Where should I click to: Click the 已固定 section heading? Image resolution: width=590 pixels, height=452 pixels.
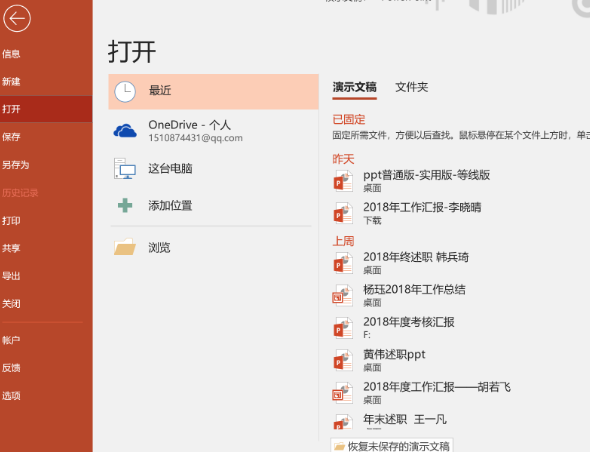coord(349,120)
